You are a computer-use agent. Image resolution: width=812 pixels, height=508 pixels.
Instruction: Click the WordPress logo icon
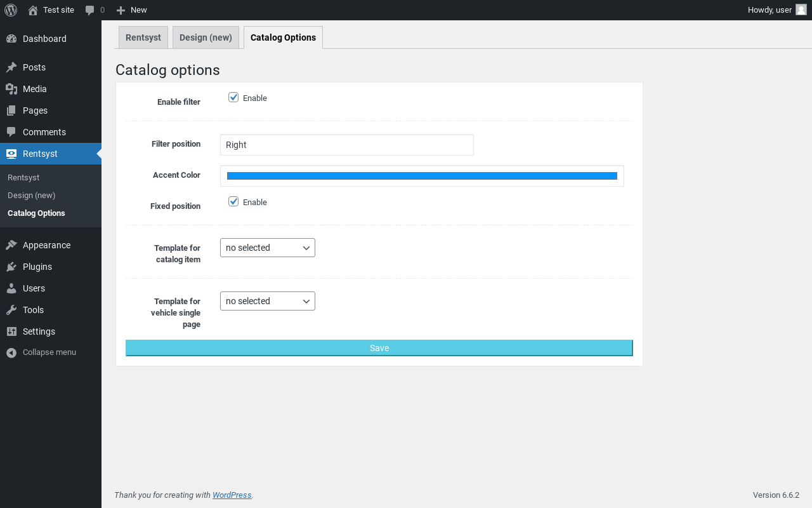11,10
